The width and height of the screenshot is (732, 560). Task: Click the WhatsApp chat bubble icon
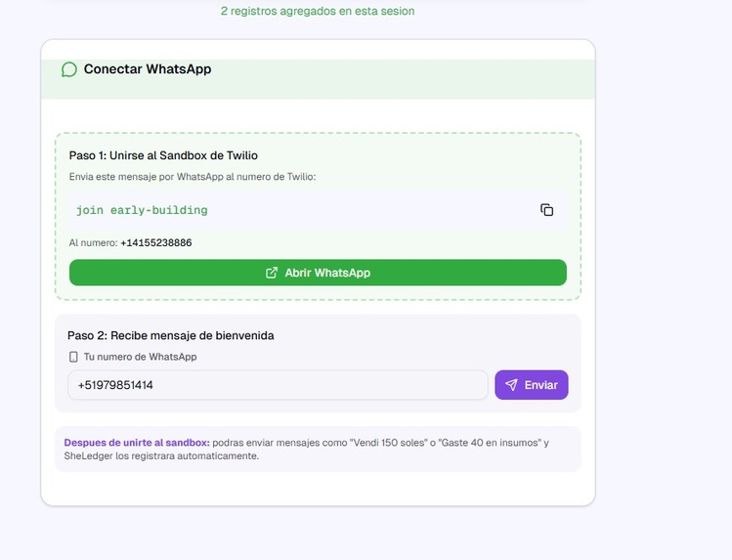point(69,69)
